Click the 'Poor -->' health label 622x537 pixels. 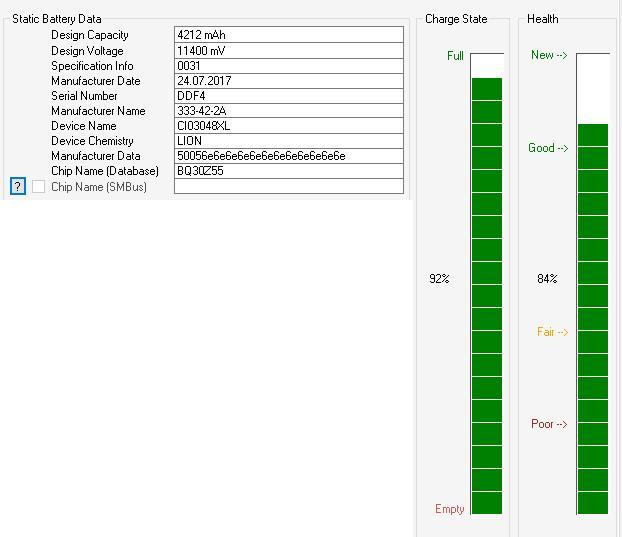(x=549, y=424)
